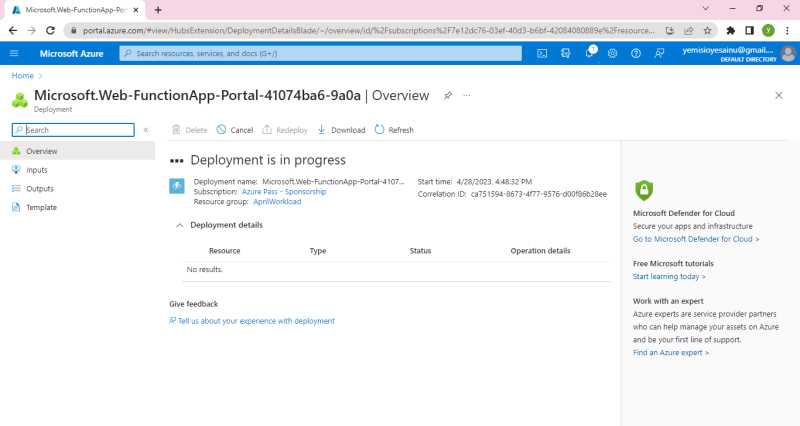
Task: Collapse the left menu with the double chevron
Action: (146, 130)
